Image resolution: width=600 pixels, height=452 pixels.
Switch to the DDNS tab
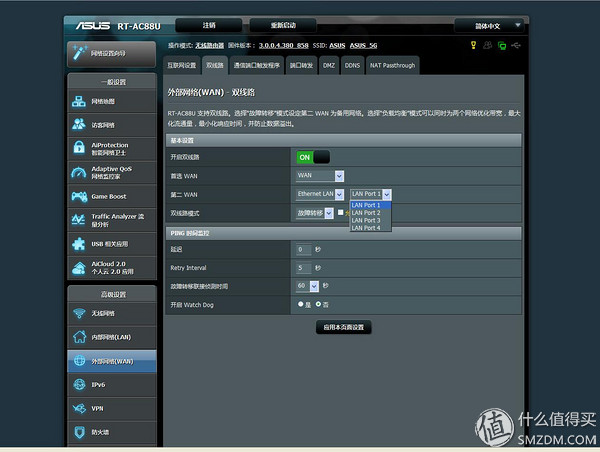tap(352, 65)
